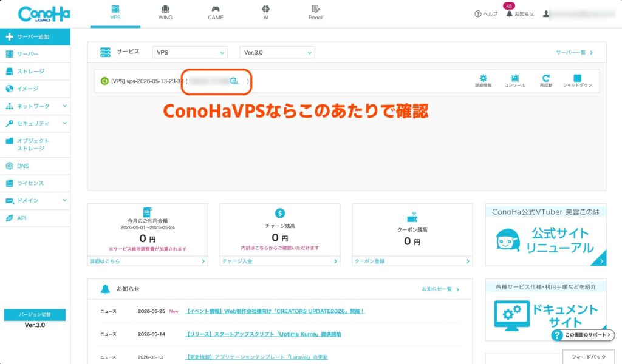Open お知らせ notifications bell

click(520, 14)
